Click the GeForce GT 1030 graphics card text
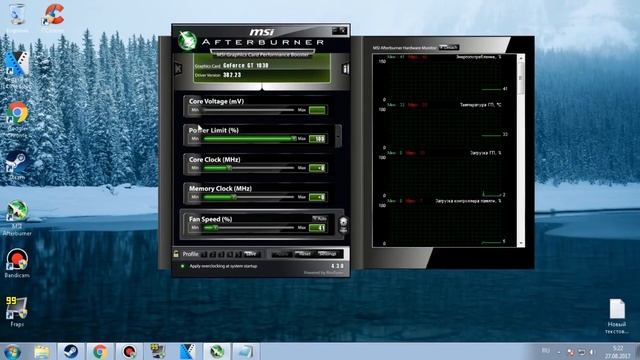 (x=246, y=65)
